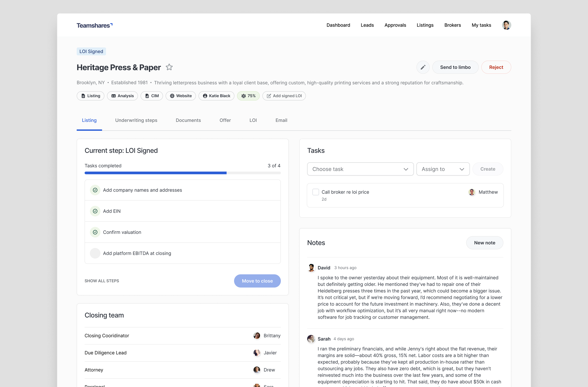Screen dimensions: 588x387
Task: Click Add signed LOI chip
Action: coord(284,96)
